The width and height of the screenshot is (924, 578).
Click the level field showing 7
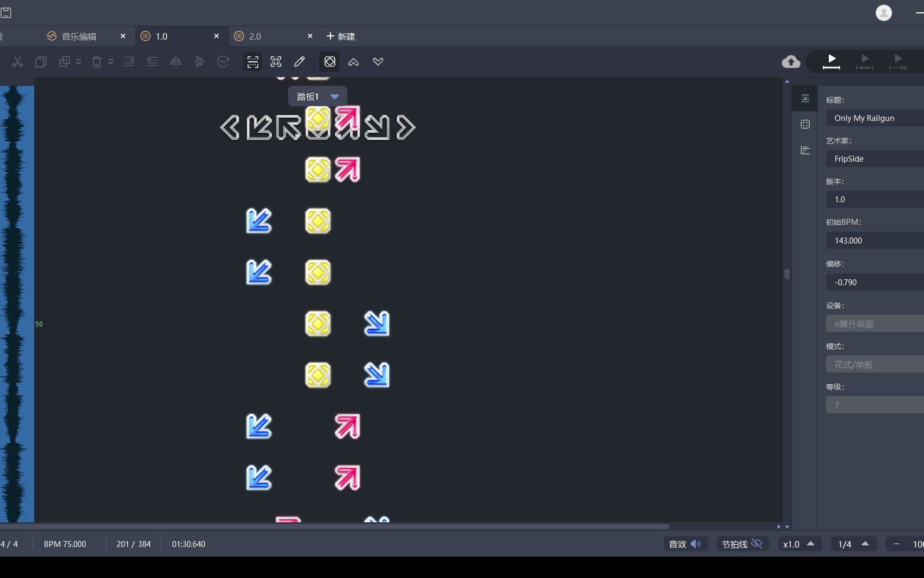(x=875, y=405)
